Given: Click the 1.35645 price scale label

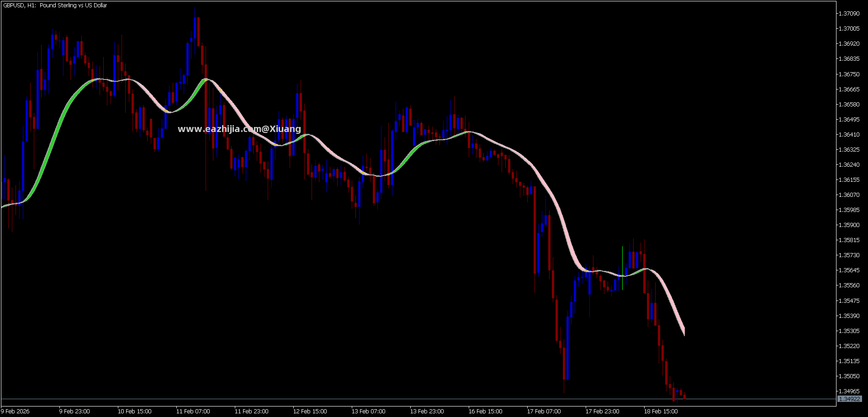Looking at the screenshot, I should coord(849,270).
